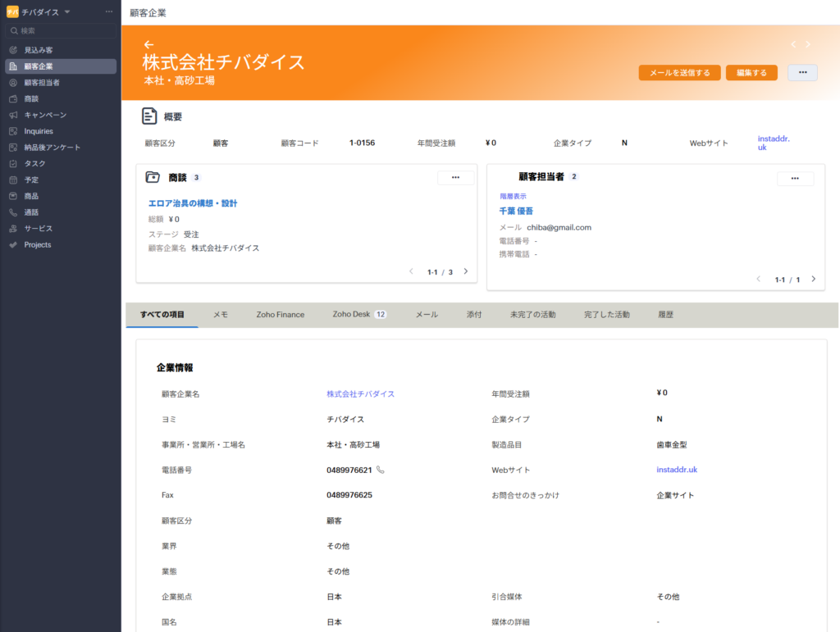Open 予定 calendar icon

click(13, 180)
